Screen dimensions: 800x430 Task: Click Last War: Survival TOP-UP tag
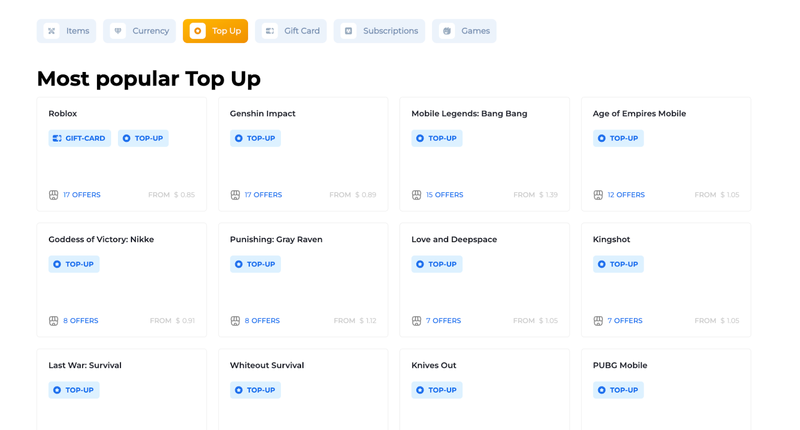[74, 390]
